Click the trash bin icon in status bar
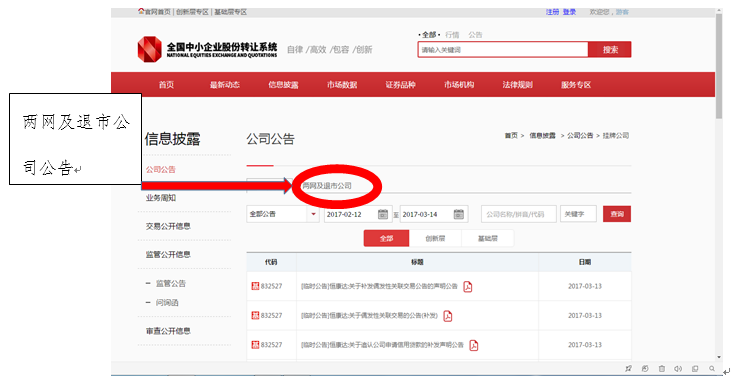Screen dimensions: 746x382 pyautogui.click(x=662, y=369)
